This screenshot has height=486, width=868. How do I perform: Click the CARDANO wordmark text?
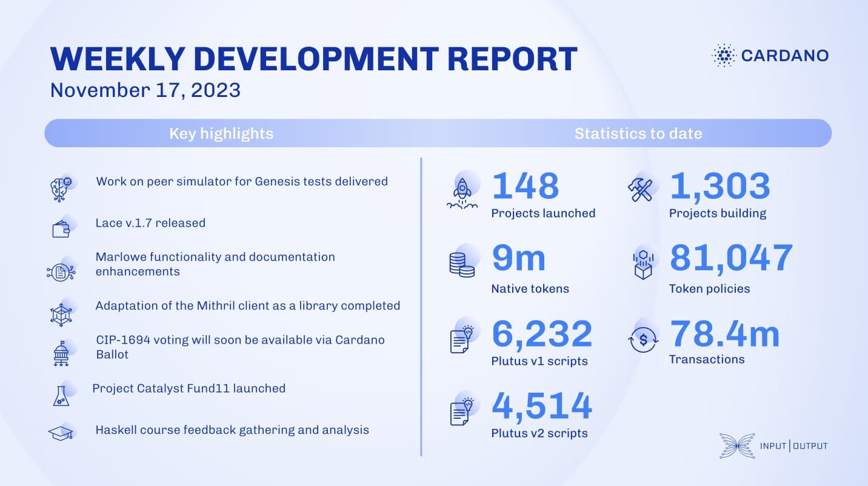(x=785, y=56)
